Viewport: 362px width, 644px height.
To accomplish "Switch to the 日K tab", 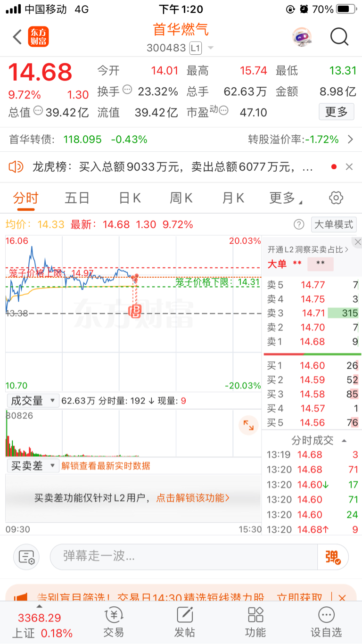I will pyautogui.click(x=130, y=198).
